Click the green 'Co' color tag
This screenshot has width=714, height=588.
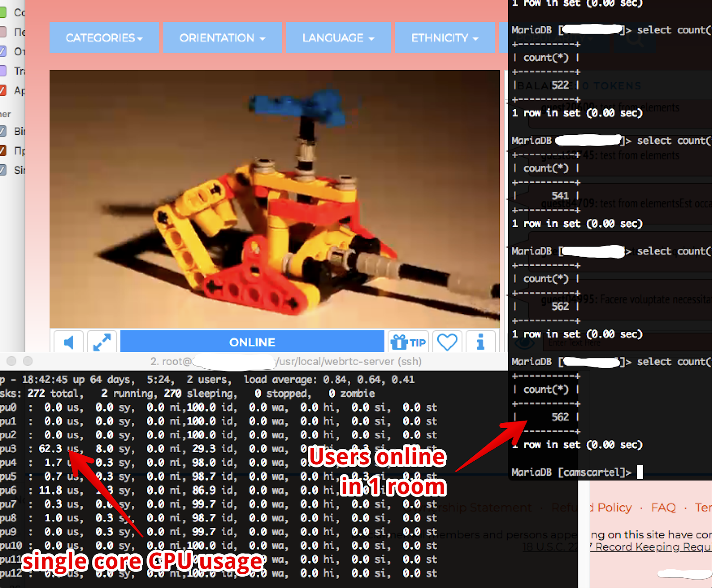[x=3, y=13]
